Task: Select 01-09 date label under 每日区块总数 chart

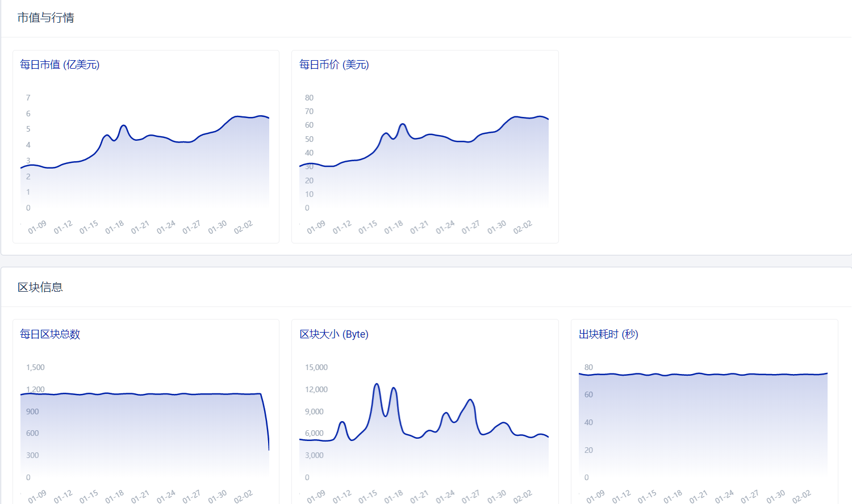Action: pyautogui.click(x=37, y=497)
